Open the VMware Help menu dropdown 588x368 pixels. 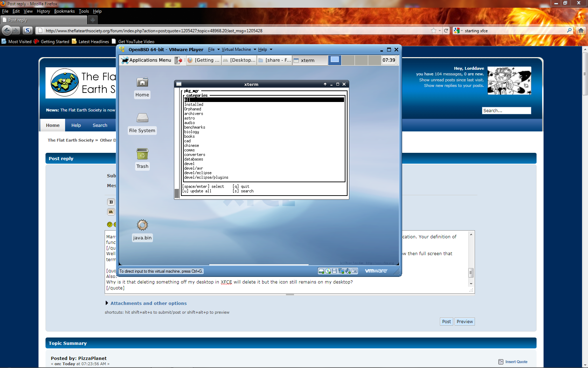click(x=265, y=49)
